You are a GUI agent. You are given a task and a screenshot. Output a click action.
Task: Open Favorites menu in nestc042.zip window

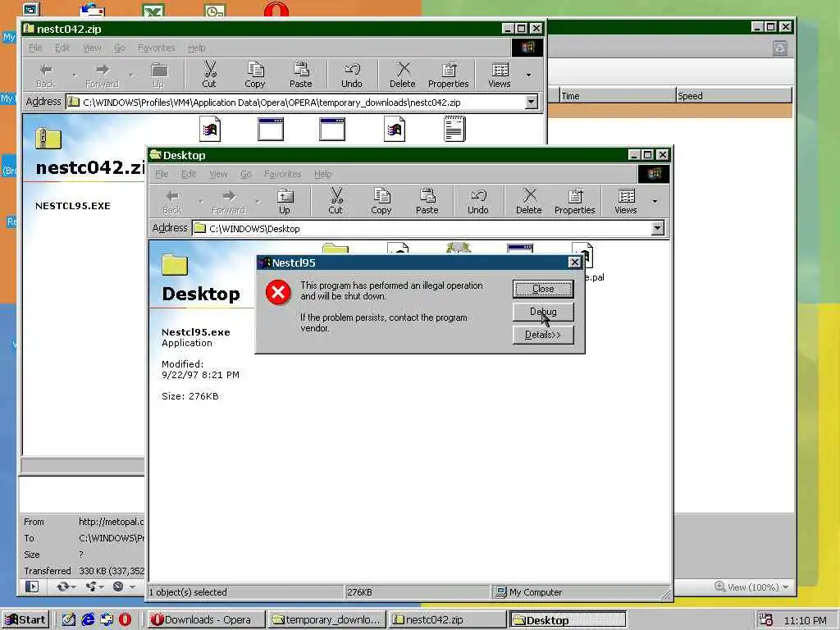[x=157, y=48]
